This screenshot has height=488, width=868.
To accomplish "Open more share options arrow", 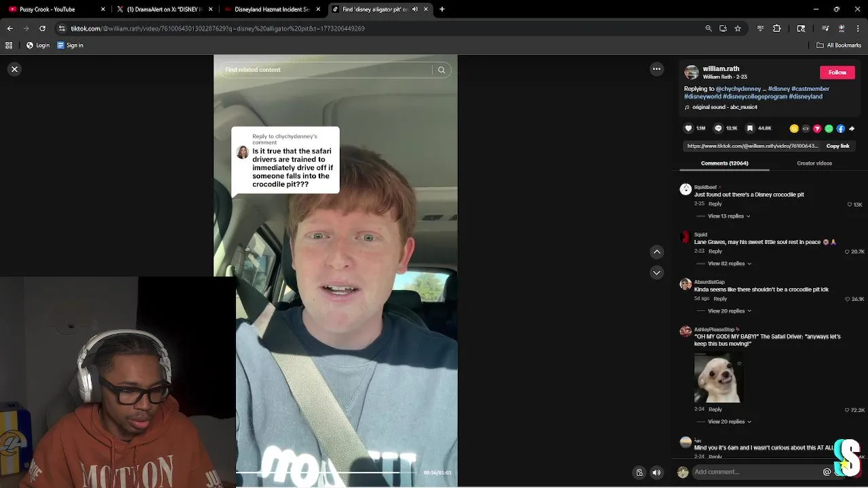I will point(852,128).
